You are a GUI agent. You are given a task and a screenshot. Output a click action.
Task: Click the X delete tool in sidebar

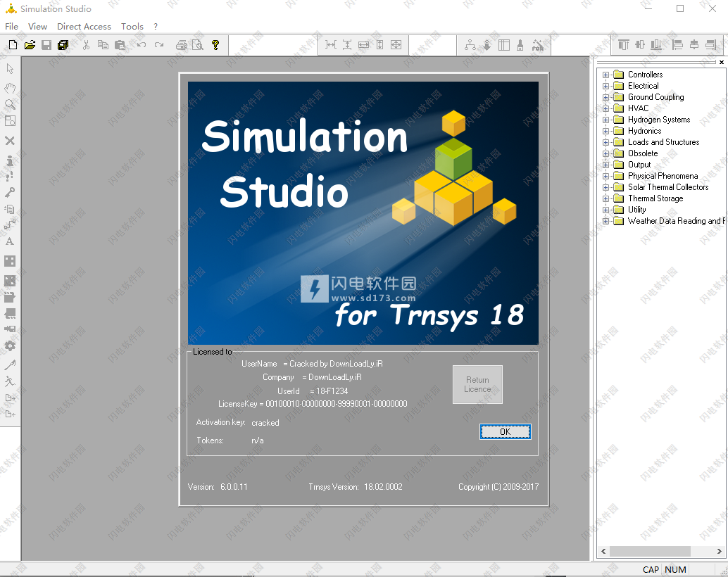coord(10,141)
